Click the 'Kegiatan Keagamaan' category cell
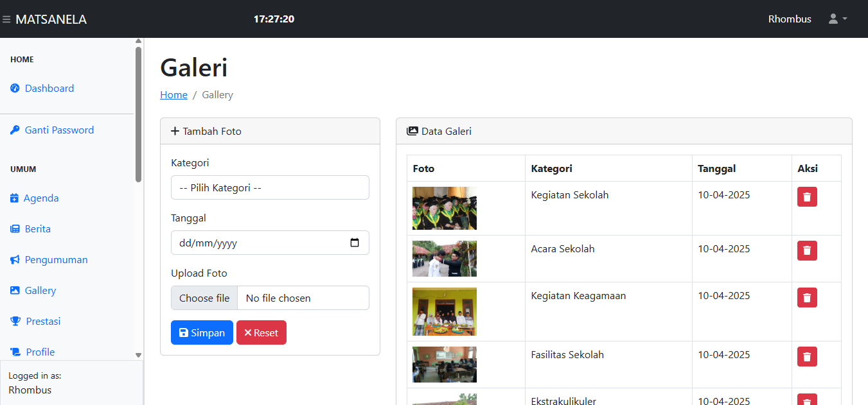 pyautogui.click(x=608, y=311)
